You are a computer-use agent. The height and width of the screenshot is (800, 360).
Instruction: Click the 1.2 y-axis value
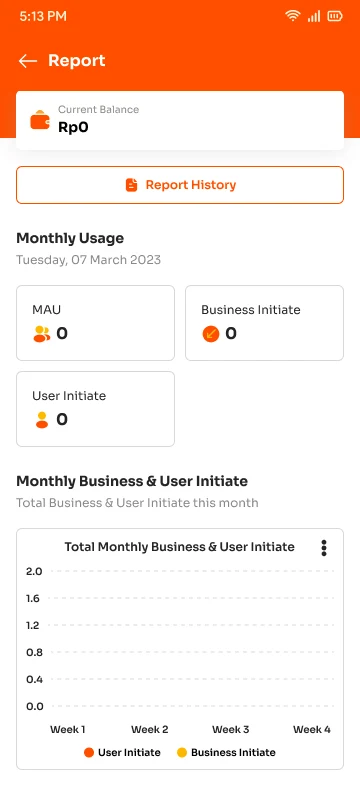click(33, 625)
